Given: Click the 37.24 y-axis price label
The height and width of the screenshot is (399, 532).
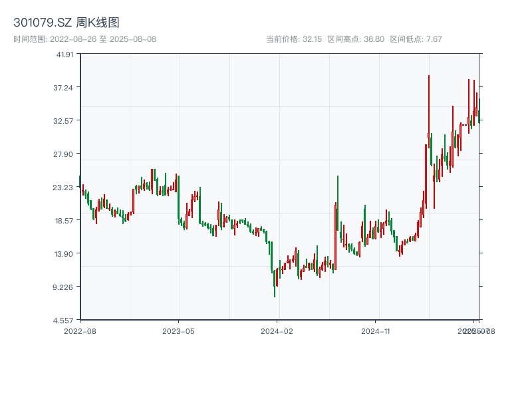Looking at the screenshot, I should (65, 88).
